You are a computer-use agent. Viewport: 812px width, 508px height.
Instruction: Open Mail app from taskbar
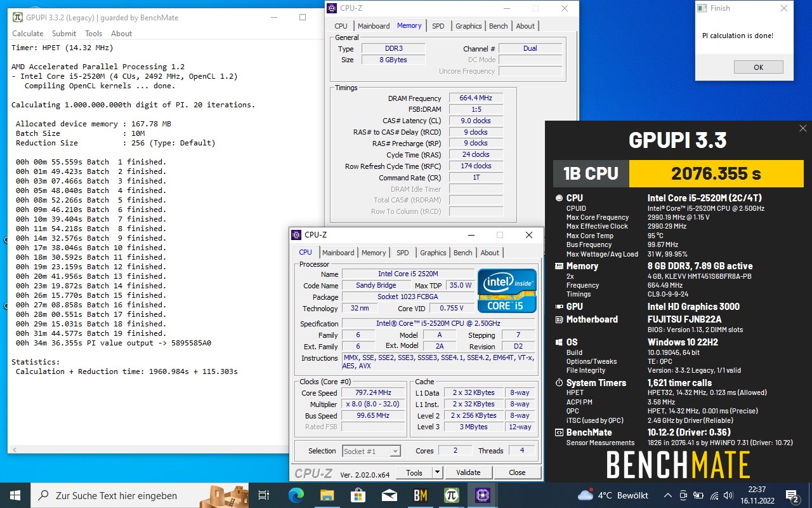pos(389,495)
